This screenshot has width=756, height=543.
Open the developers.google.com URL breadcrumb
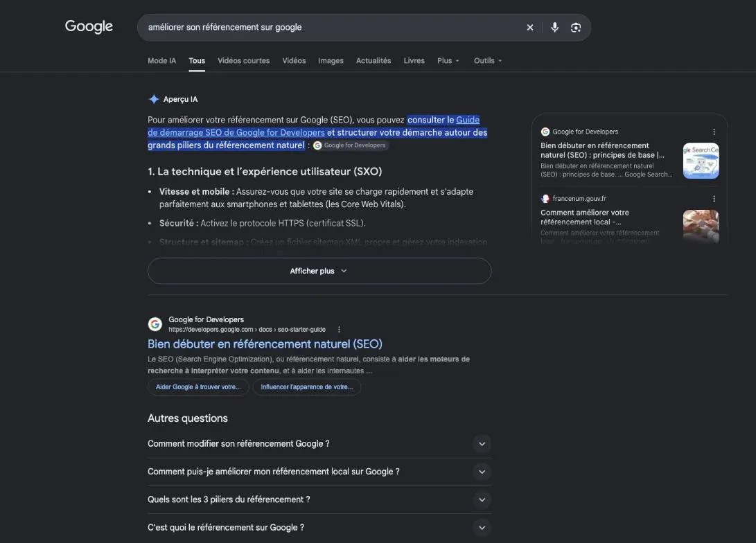247,330
